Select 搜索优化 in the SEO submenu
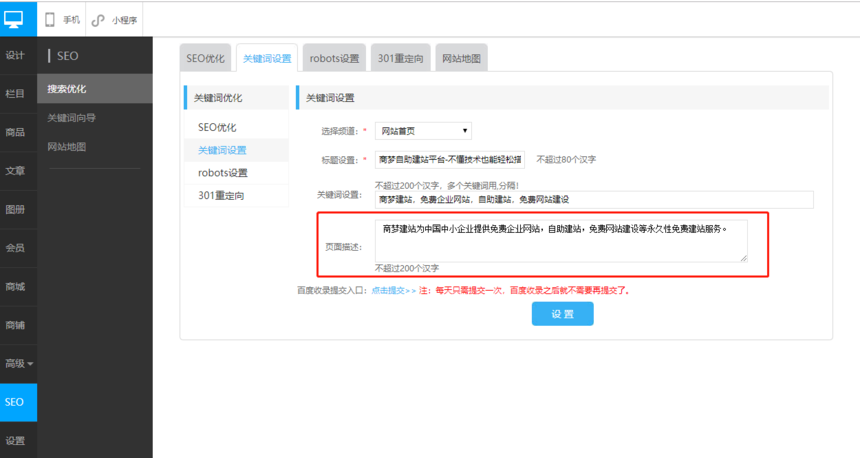The height and width of the screenshot is (458, 860). point(95,89)
